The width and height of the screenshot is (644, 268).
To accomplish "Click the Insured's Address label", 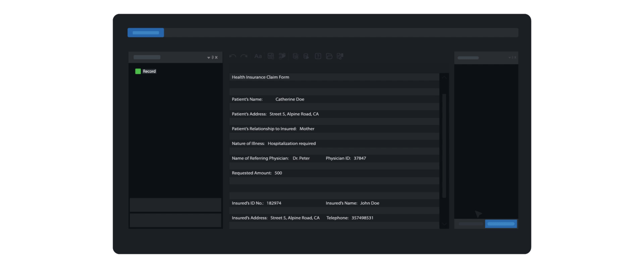I will click(x=250, y=218).
